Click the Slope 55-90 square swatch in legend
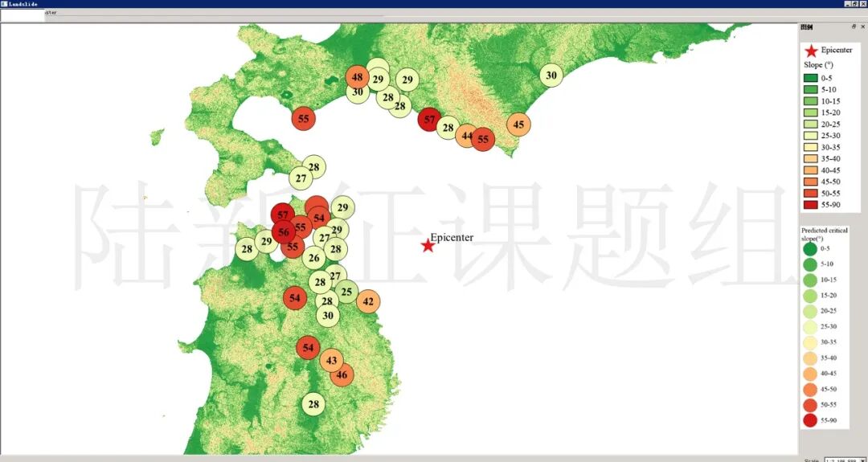Viewport: 868px width, 462px height. coord(811,206)
